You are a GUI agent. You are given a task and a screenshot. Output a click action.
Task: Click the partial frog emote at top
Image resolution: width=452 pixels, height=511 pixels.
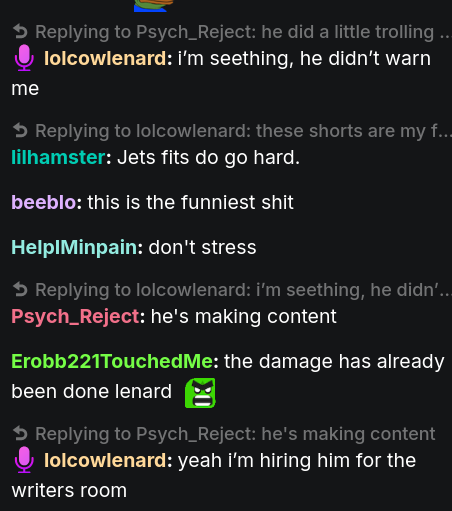[x=153, y=6]
